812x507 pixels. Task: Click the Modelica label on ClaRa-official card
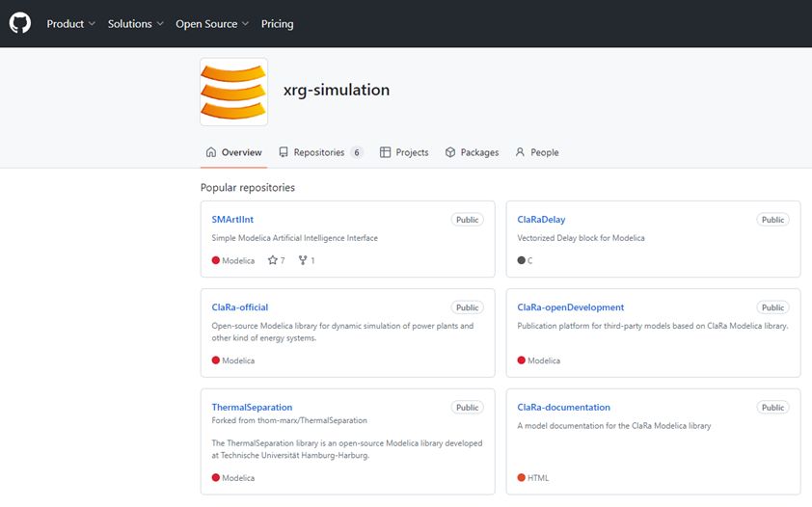[238, 360]
